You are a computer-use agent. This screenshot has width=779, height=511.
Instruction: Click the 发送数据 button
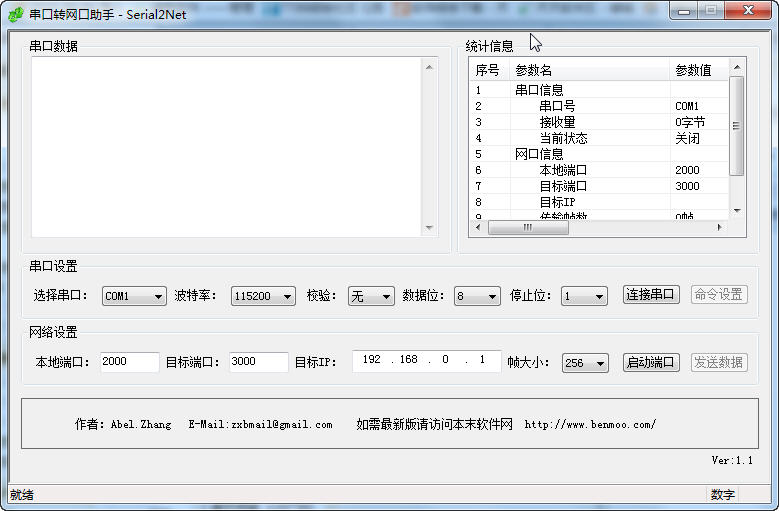(719, 362)
